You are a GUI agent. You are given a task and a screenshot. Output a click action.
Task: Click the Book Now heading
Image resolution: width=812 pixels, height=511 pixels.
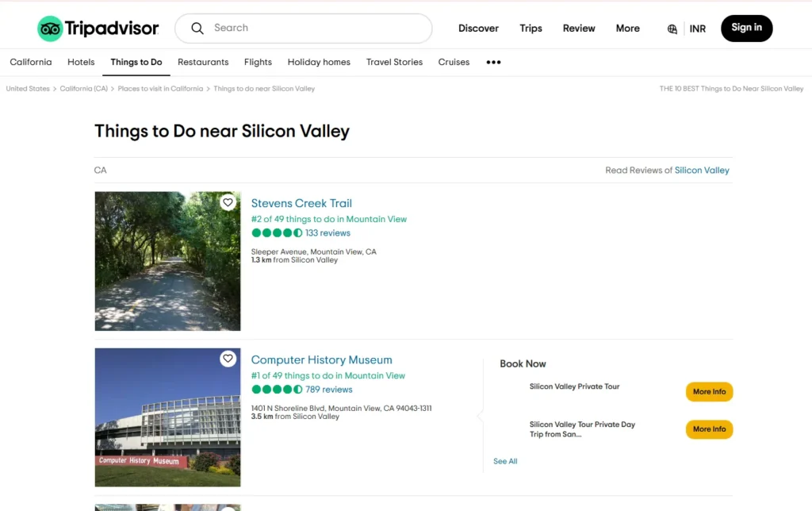[x=523, y=364]
